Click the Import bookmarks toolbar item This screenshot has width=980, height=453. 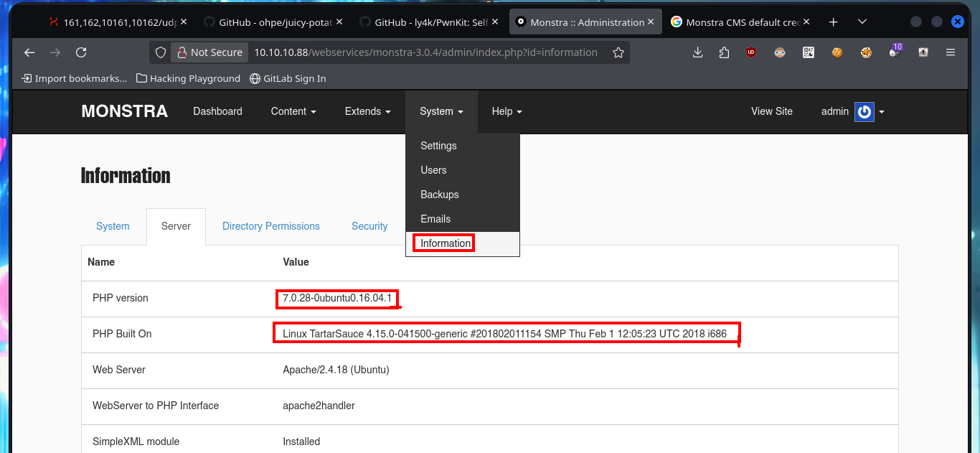click(x=74, y=78)
